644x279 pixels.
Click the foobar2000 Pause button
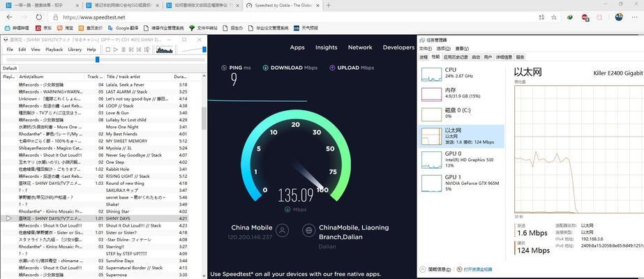point(123,50)
